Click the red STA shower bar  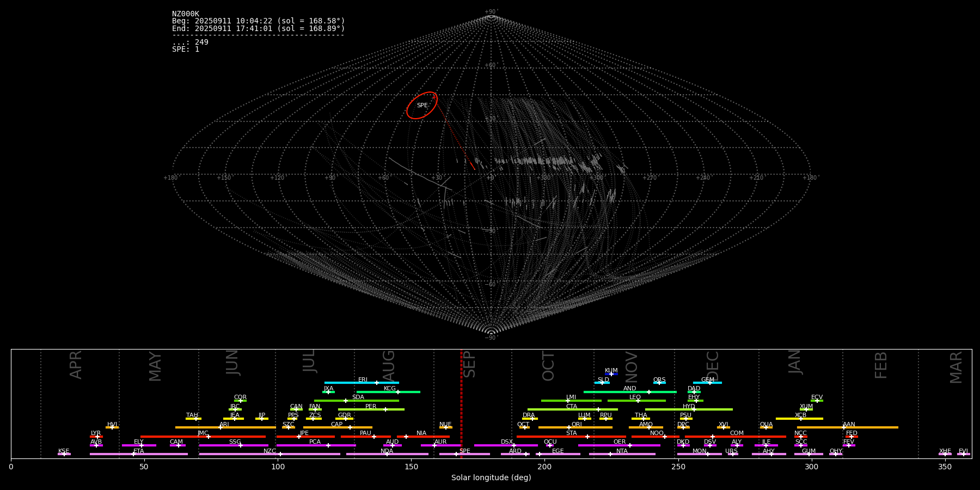point(571,437)
